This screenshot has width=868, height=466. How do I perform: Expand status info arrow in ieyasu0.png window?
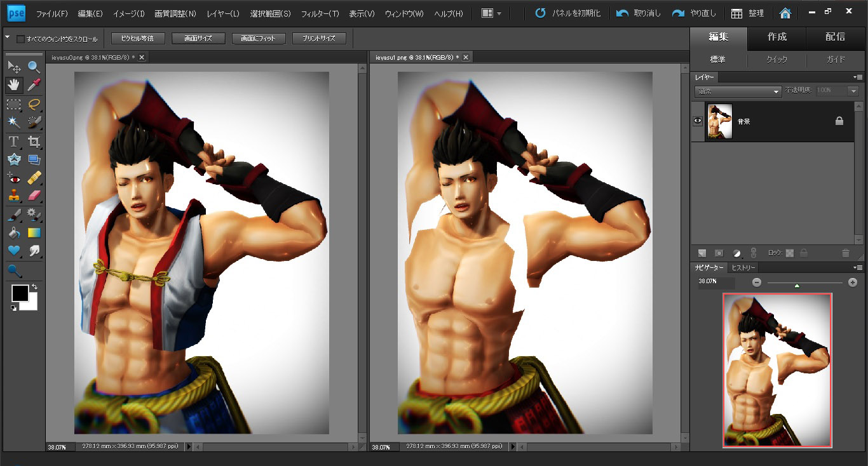pyautogui.click(x=187, y=447)
